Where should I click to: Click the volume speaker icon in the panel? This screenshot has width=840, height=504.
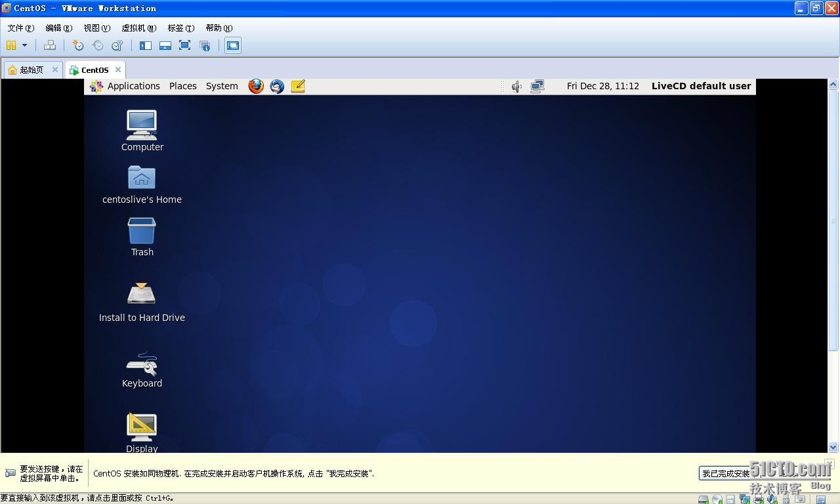click(516, 86)
